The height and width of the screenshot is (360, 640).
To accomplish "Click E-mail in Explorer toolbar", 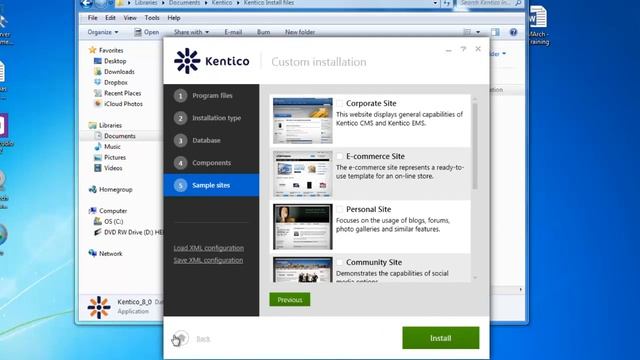I will (233, 32).
